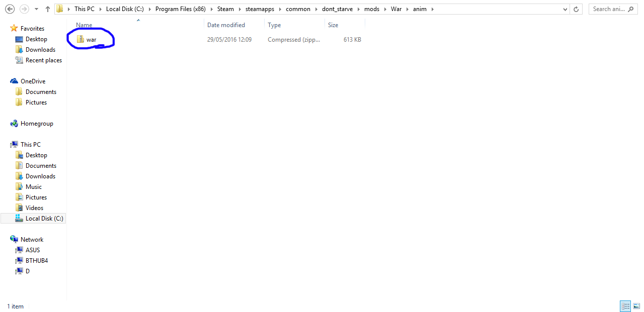
Task: Open Documents under This PC
Action: [41, 166]
